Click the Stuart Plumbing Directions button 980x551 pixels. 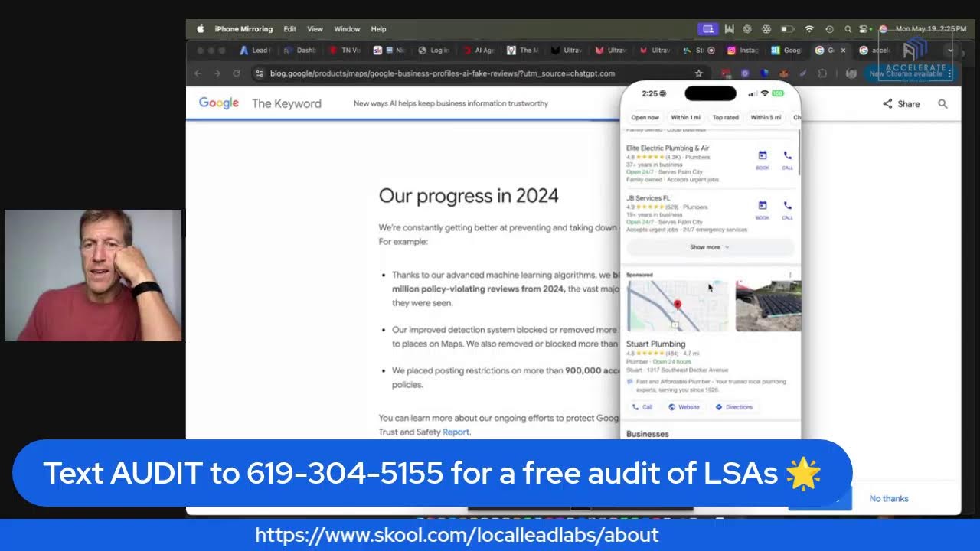click(733, 407)
